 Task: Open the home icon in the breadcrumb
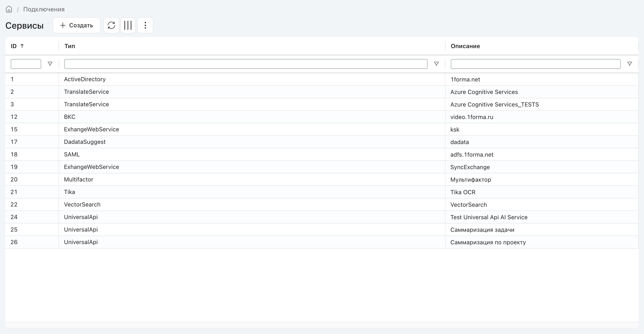coord(9,9)
